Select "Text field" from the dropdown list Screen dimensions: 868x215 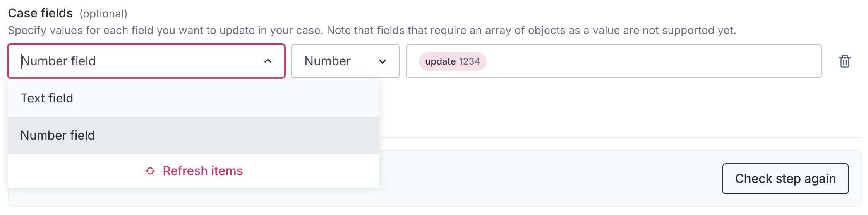point(47,98)
